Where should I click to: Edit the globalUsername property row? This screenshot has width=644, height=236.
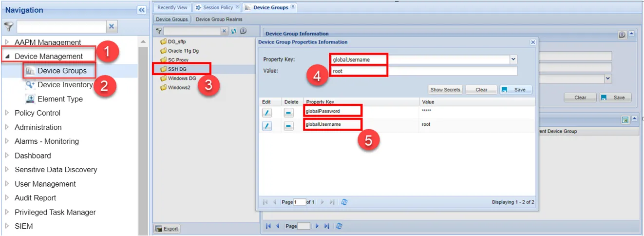pos(267,126)
